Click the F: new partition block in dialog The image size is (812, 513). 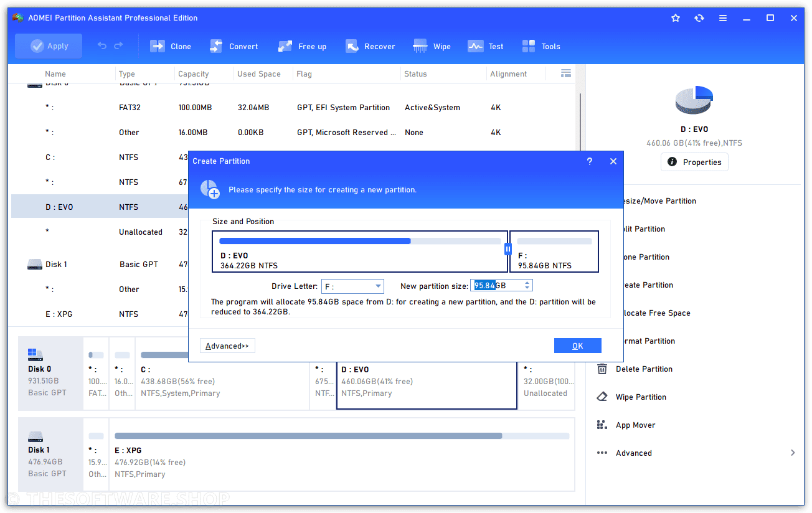pos(554,252)
